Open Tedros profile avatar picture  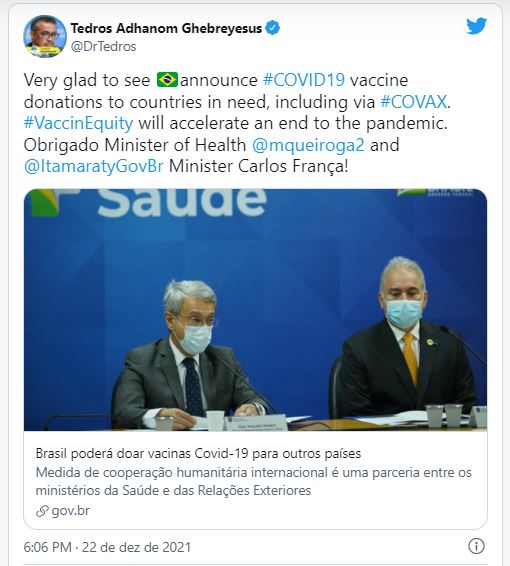point(45,36)
